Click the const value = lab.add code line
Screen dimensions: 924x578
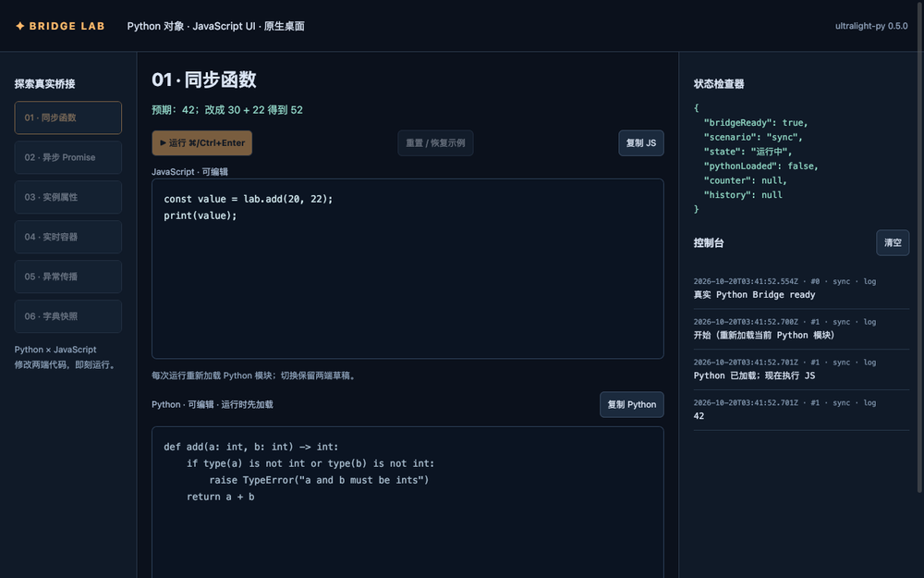pyautogui.click(x=248, y=199)
